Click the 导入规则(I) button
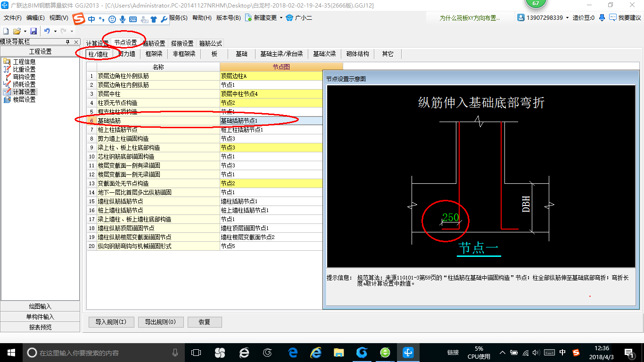The height and width of the screenshot is (362, 644). (x=111, y=322)
